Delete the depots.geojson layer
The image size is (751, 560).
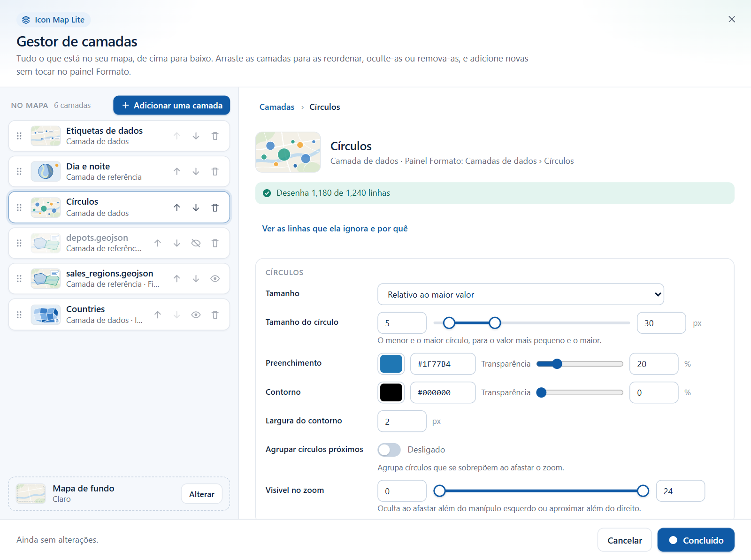point(215,243)
